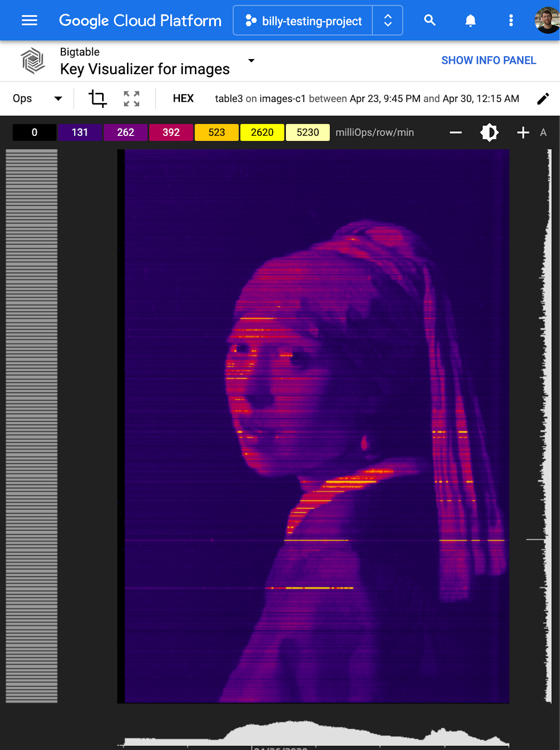560x750 pixels.
Task: Expand the Key Visualizer for images dropdown
Action: (251, 60)
